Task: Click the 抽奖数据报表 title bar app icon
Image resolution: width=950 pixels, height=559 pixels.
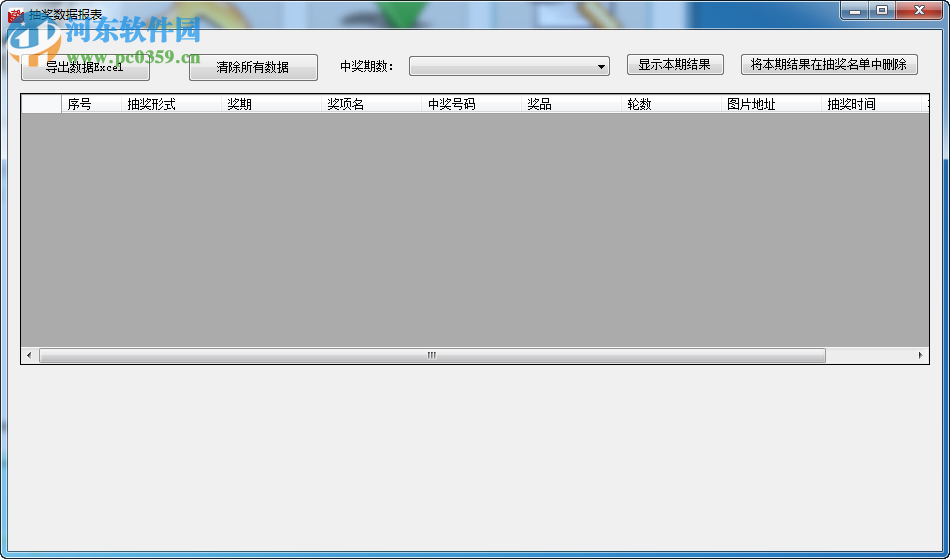Action: [15, 15]
